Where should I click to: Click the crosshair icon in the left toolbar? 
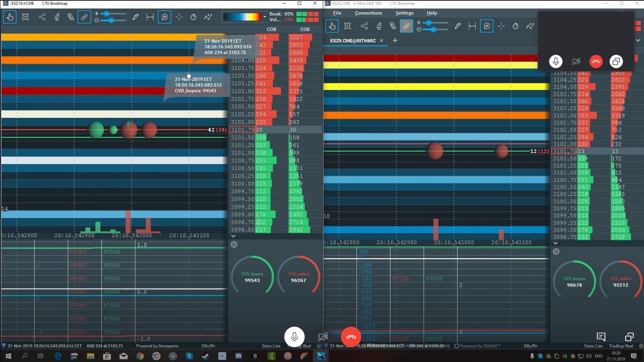pyautogui.click(x=179, y=17)
